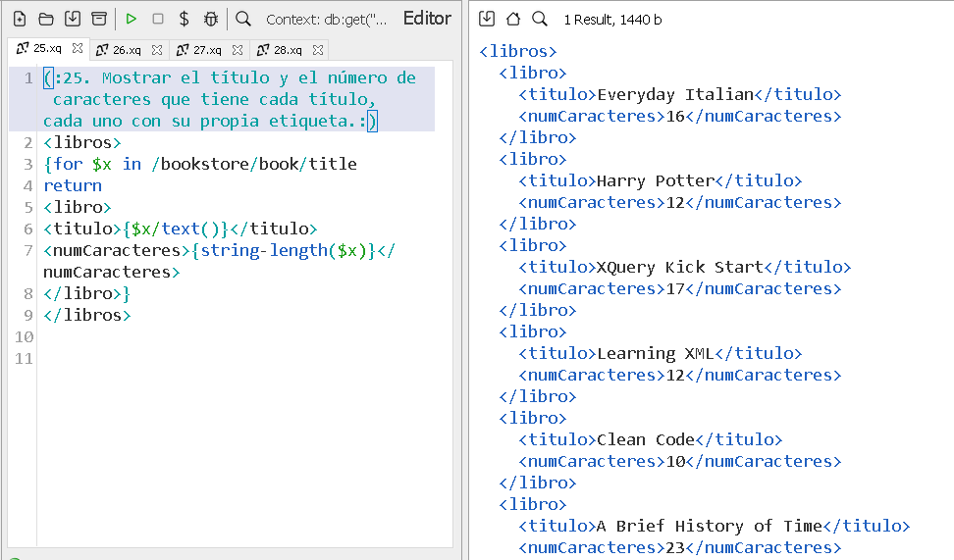Viewport: 954px width, 560px height.
Task: Open external variables with the dollar icon
Action: pyautogui.click(x=184, y=19)
